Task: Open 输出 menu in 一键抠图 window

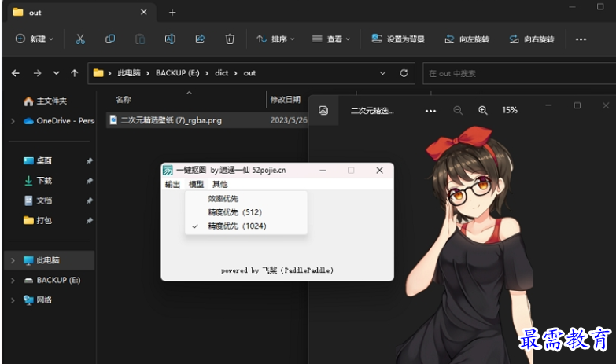Action: pyautogui.click(x=172, y=184)
